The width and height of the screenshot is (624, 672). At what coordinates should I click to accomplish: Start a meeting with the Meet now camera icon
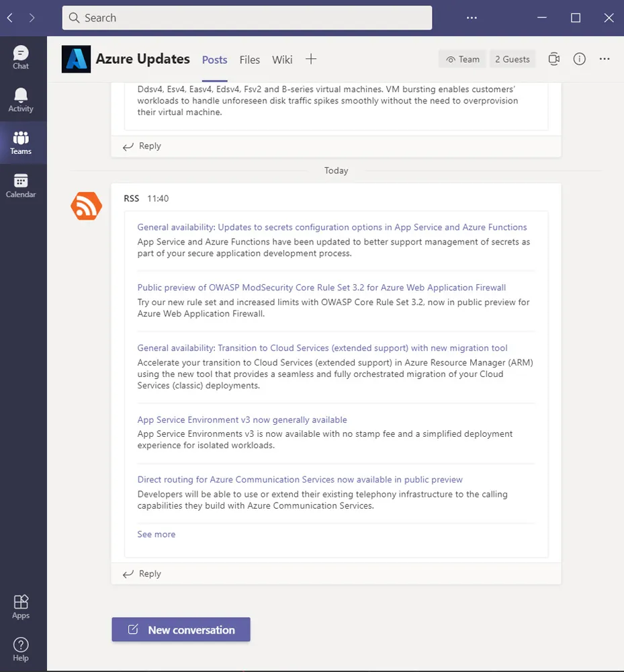tap(553, 59)
